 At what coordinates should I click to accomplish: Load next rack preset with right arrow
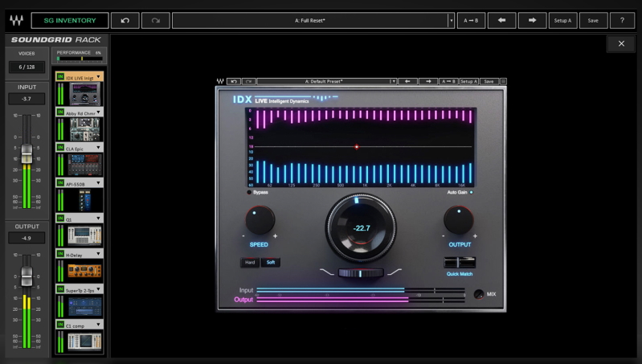point(532,20)
